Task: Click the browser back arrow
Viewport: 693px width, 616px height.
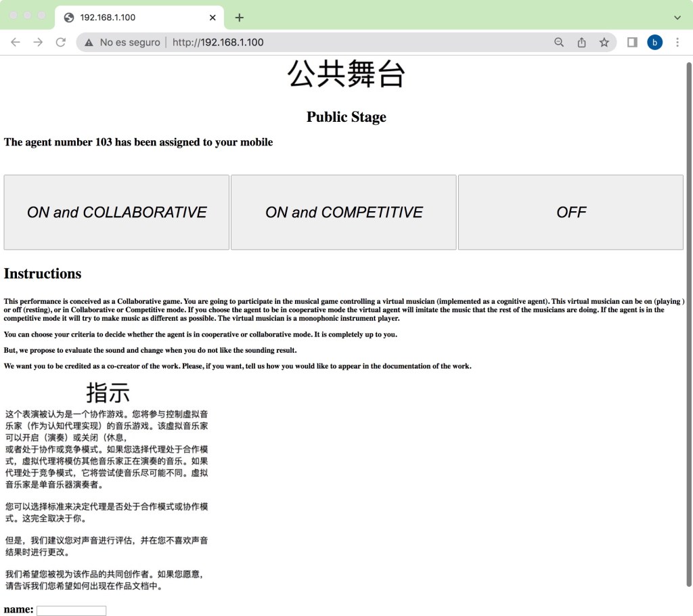Action: 16,42
